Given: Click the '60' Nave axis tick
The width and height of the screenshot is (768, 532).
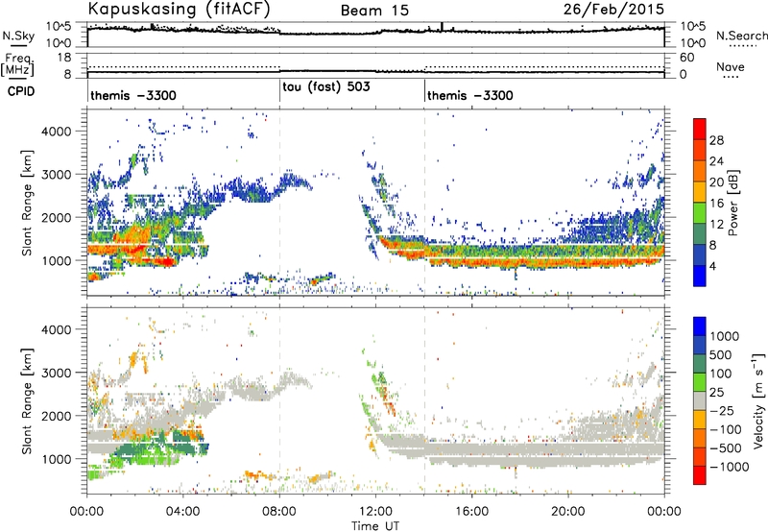Looking at the screenshot, I should (x=686, y=58).
